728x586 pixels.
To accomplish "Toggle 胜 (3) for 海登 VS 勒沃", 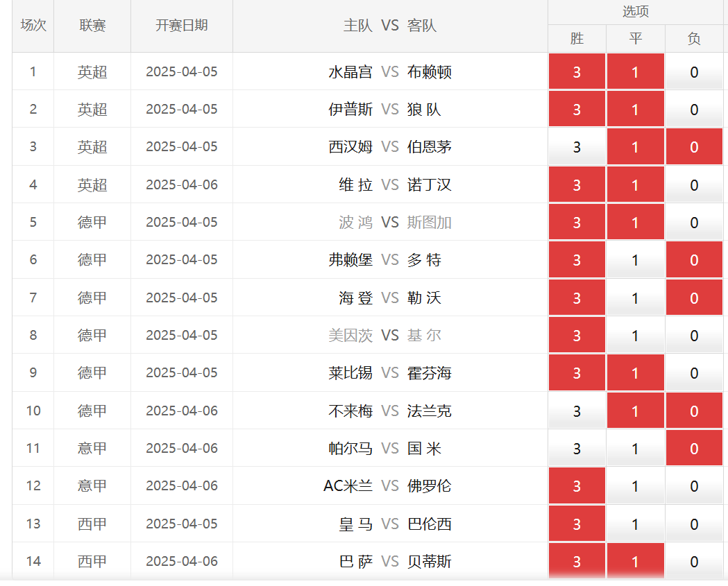I will [x=577, y=298].
